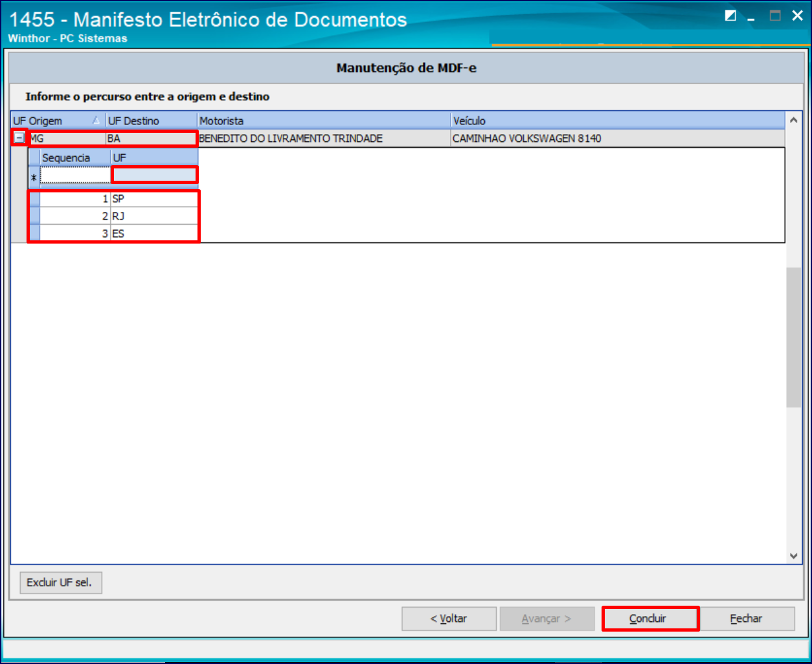The height and width of the screenshot is (664, 812).
Task: Collapse the MG to BA route row
Action: [x=20, y=138]
